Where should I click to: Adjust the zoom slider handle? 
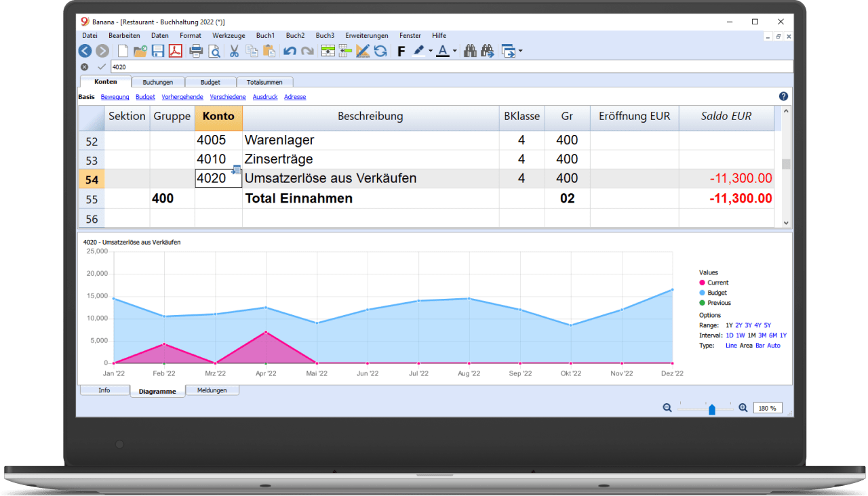[x=712, y=409]
